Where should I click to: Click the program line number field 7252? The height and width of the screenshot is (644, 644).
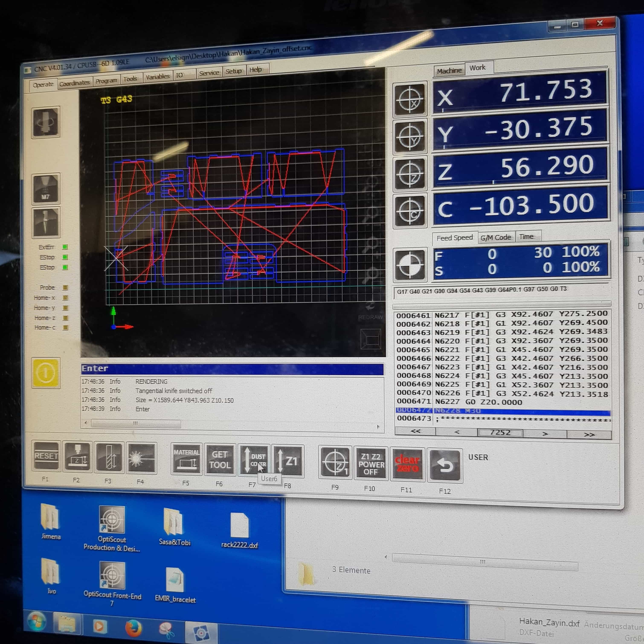[500, 433]
